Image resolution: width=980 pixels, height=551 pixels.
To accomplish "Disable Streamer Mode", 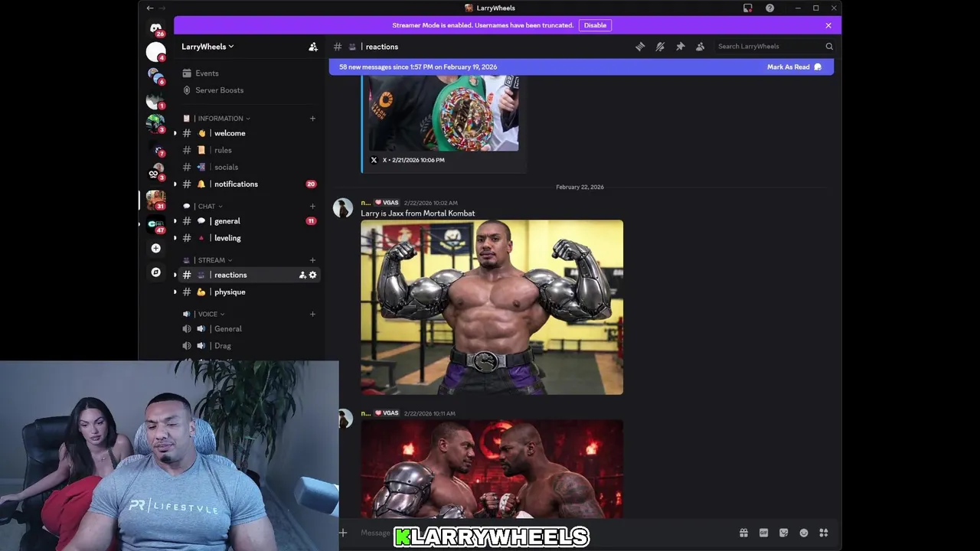I will point(595,25).
